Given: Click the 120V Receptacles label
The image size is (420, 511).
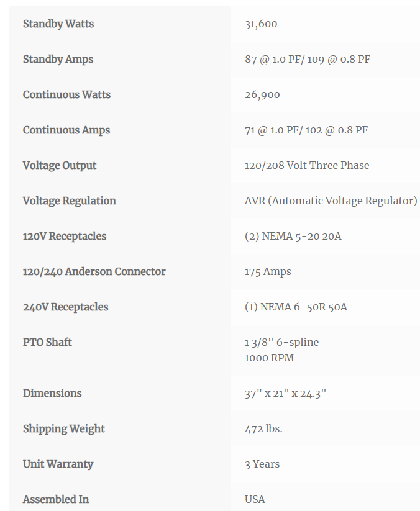Looking at the screenshot, I should coord(64,237).
